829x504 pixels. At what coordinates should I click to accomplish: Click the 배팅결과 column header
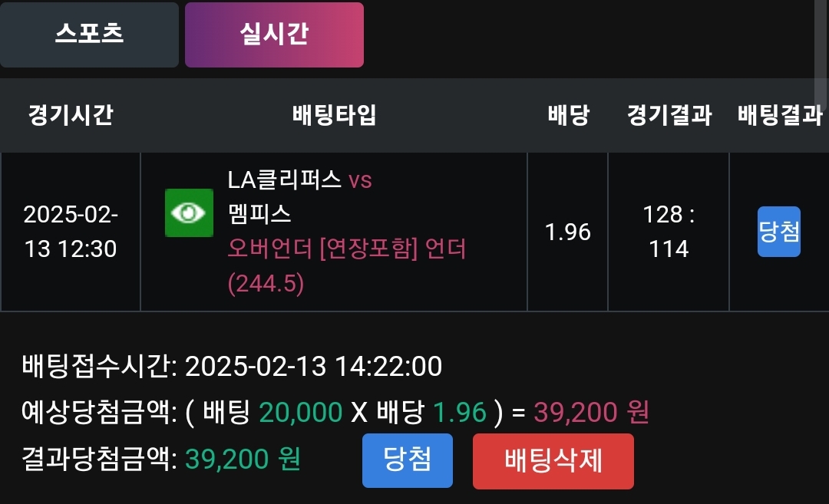click(779, 116)
